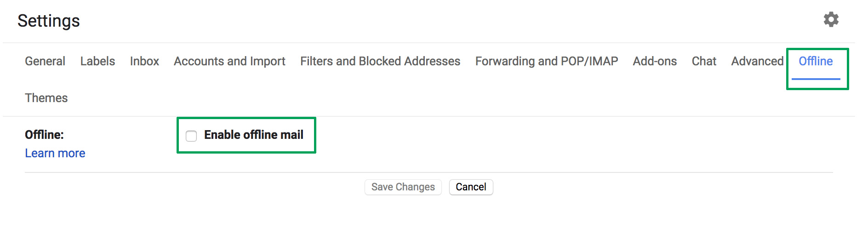Click the active Offline tab
This screenshot has width=868, height=229.
[x=816, y=61]
